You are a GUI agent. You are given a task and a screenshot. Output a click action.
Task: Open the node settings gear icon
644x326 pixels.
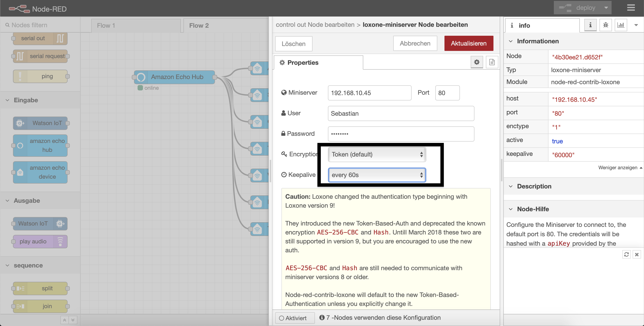(476, 62)
